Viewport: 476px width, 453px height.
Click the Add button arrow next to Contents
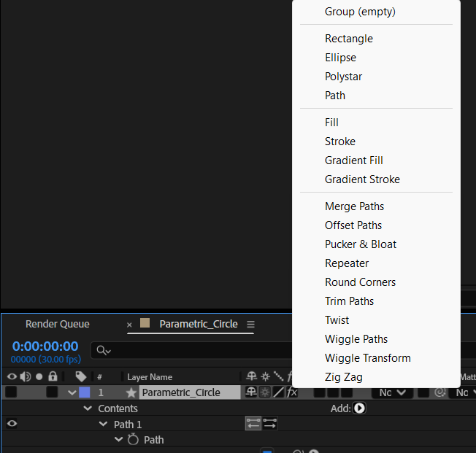point(359,408)
